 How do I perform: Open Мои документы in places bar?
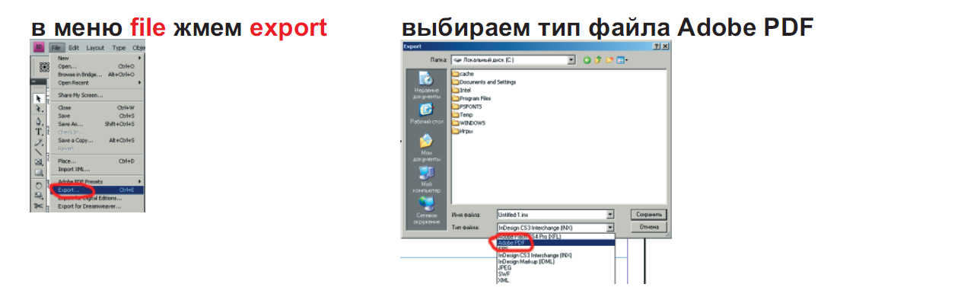click(x=426, y=148)
